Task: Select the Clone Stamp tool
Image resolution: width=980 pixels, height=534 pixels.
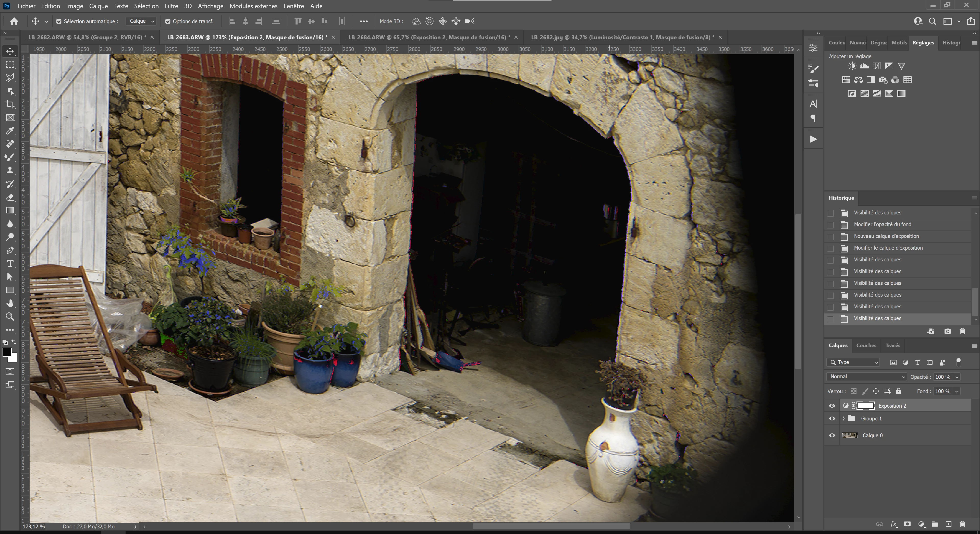Action: click(x=10, y=171)
